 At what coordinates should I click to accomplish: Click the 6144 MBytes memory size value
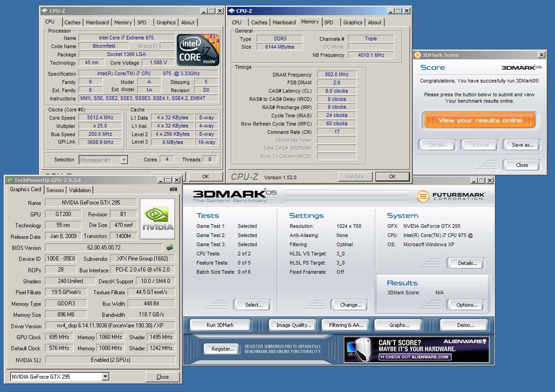(279, 47)
